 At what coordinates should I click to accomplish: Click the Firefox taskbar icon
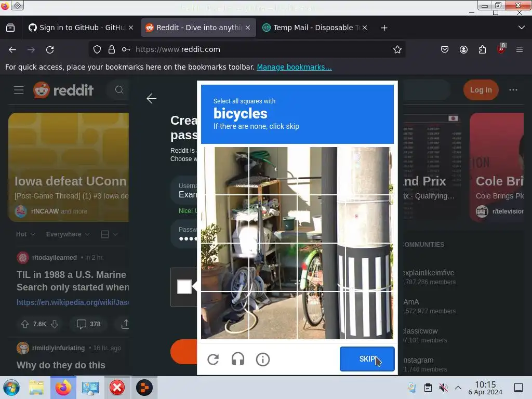click(63, 388)
